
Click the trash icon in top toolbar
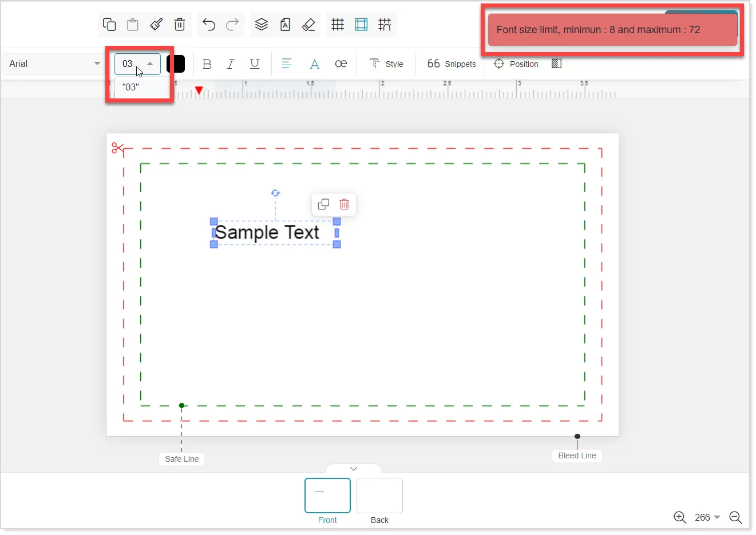180,25
